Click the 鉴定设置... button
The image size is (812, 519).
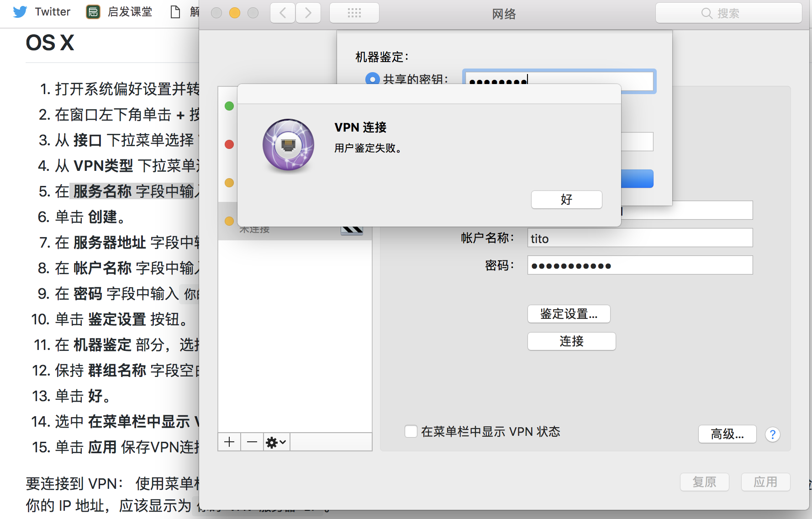(x=569, y=314)
